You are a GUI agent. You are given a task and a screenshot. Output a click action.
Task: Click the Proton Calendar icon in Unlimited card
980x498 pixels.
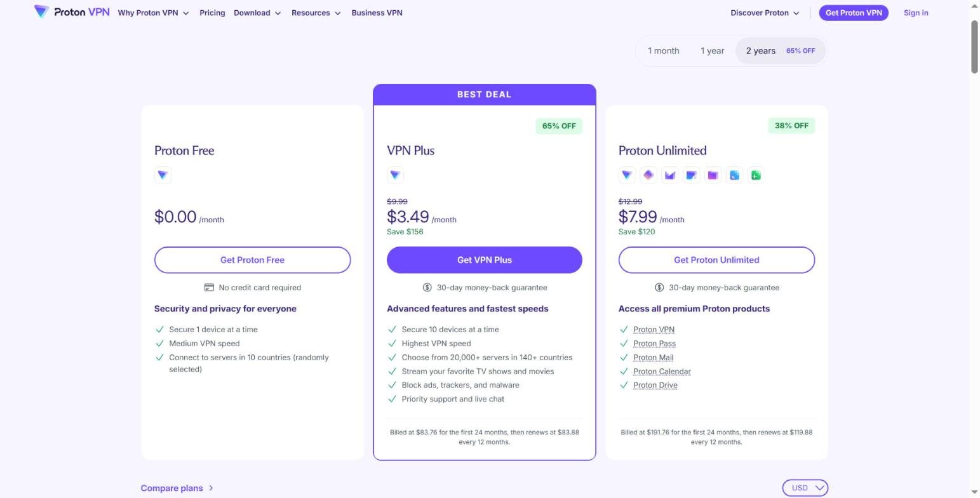(692, 175)
